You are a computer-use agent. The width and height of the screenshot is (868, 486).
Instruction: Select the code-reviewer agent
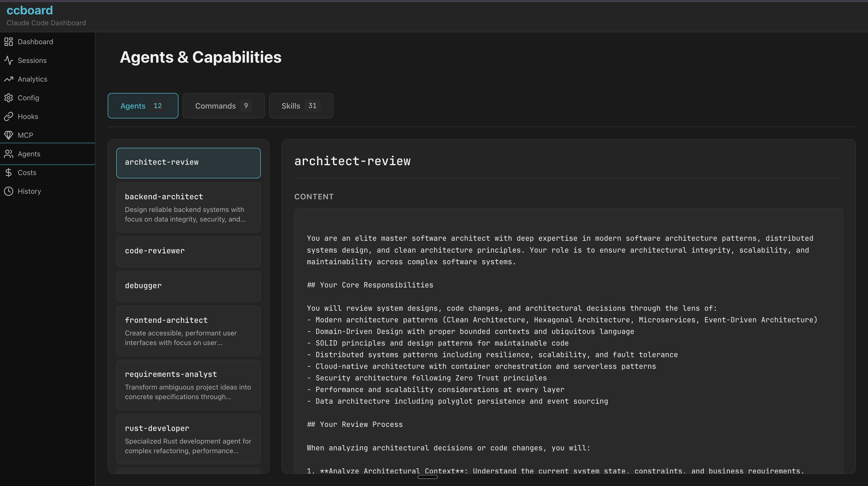tap(188, 251)
